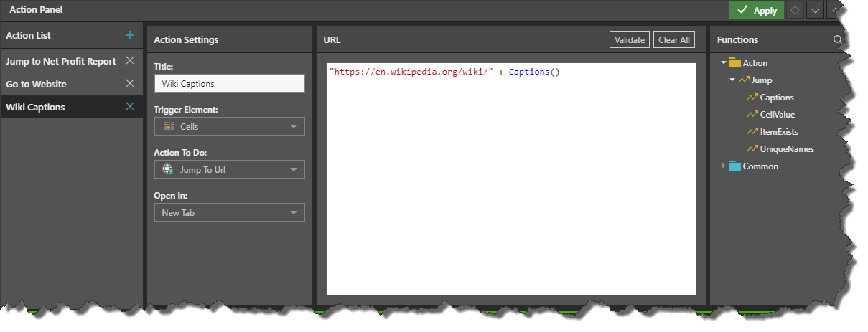Viewport: 868px width, 332px height.
Task: Open the Open In dropdown
Action: 229,213
